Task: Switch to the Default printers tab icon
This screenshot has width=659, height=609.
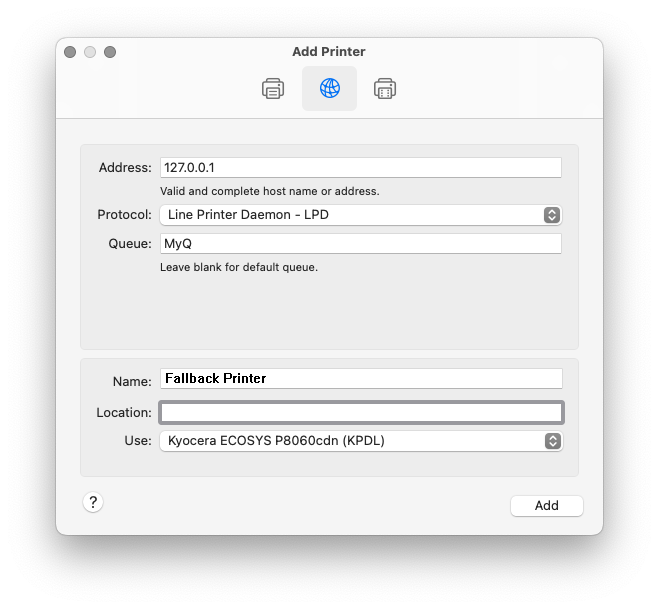Action: coord(273,89)
